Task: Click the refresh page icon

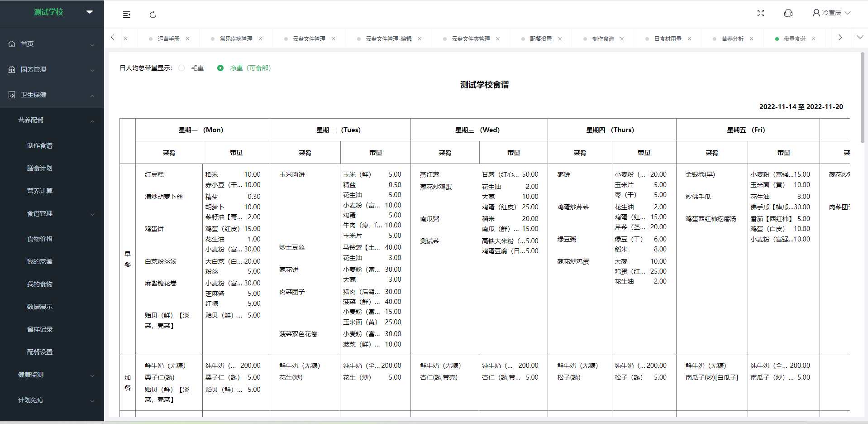Action: pos(153,14)
